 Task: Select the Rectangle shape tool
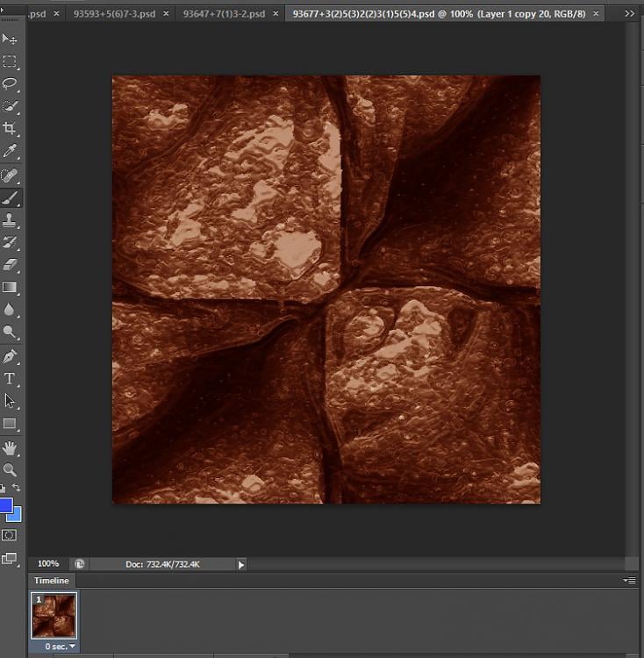click(10, 424)
